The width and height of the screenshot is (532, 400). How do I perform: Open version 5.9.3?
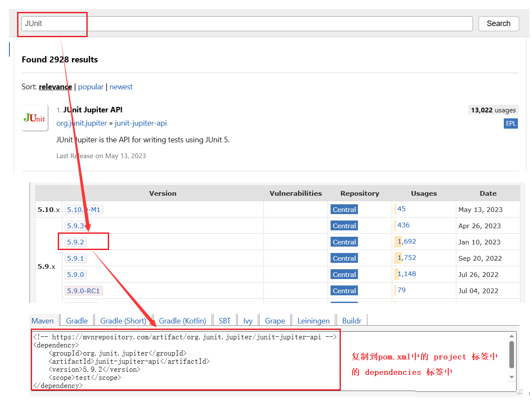[x=76, y=226]
